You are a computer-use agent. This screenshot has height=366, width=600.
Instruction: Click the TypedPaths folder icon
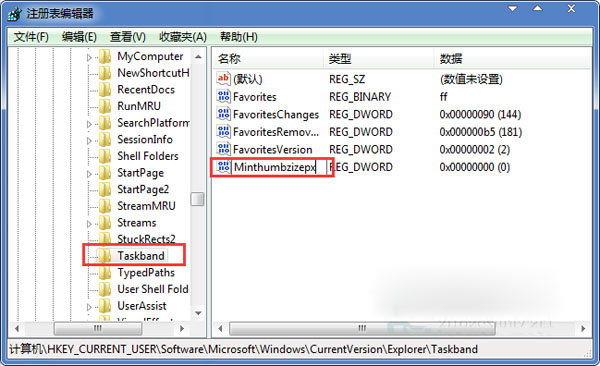pyautogui.click(x=105, y=273)
